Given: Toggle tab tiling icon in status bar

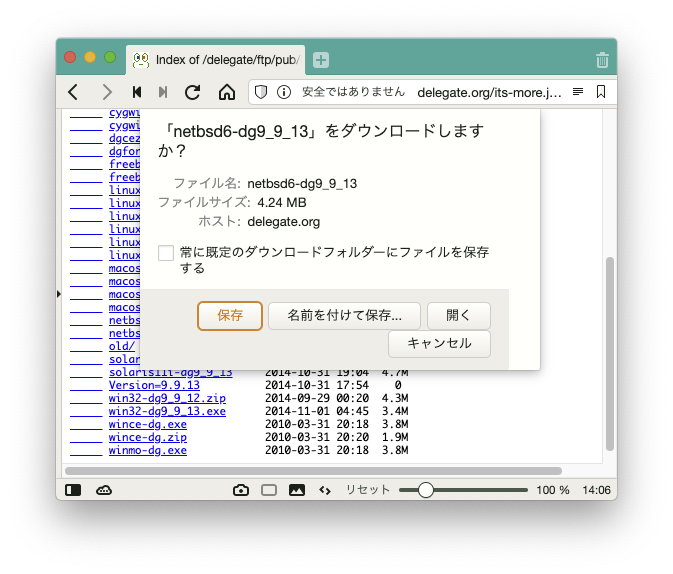Looking at the screenshot, I should click(x=268, y=490).
